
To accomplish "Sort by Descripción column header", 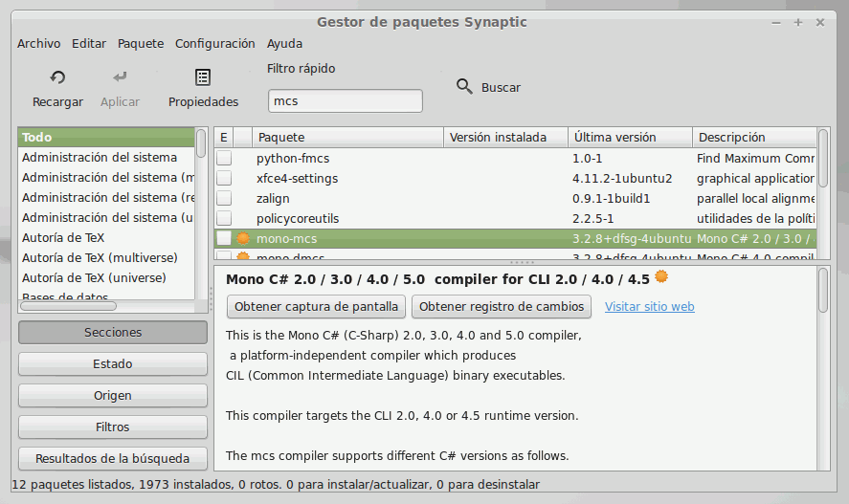I will [754, 138].
